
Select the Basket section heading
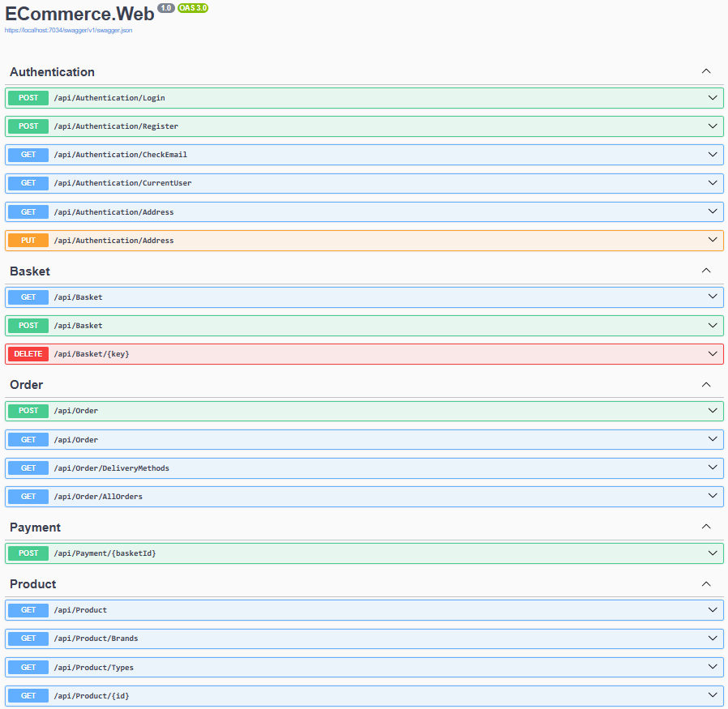tap(30, 271)
